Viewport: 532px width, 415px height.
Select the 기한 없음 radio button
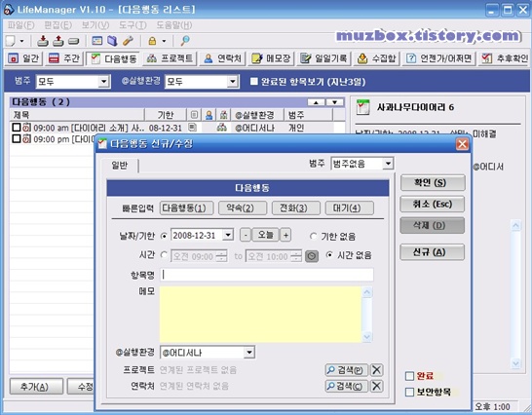[314, 236]
